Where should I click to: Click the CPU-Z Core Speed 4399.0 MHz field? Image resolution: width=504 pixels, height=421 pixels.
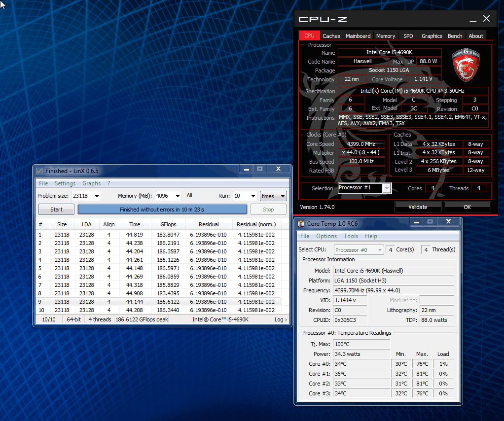pyautogui.click(x=361, y=144)
